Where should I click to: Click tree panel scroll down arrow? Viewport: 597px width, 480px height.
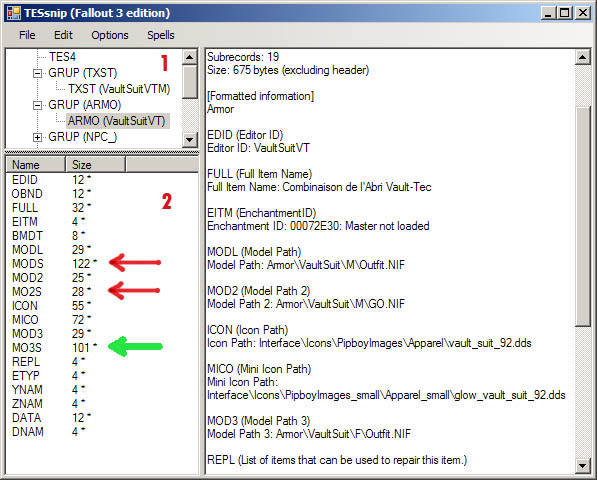tap(190, 140)
